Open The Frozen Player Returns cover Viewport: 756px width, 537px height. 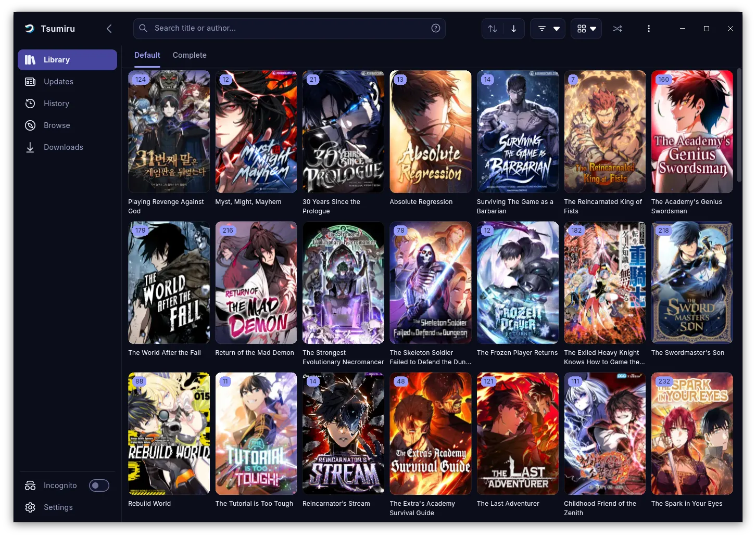point(518,283)
